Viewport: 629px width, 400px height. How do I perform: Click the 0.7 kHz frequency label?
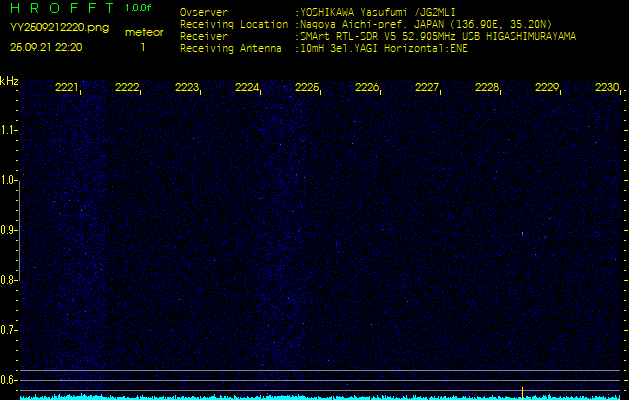(x=8, y=330)
